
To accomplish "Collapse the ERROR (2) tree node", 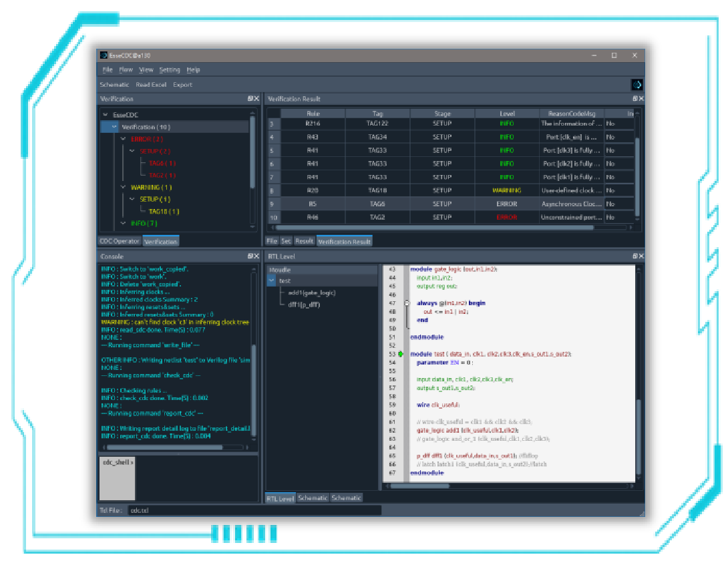I will [124, 139].
